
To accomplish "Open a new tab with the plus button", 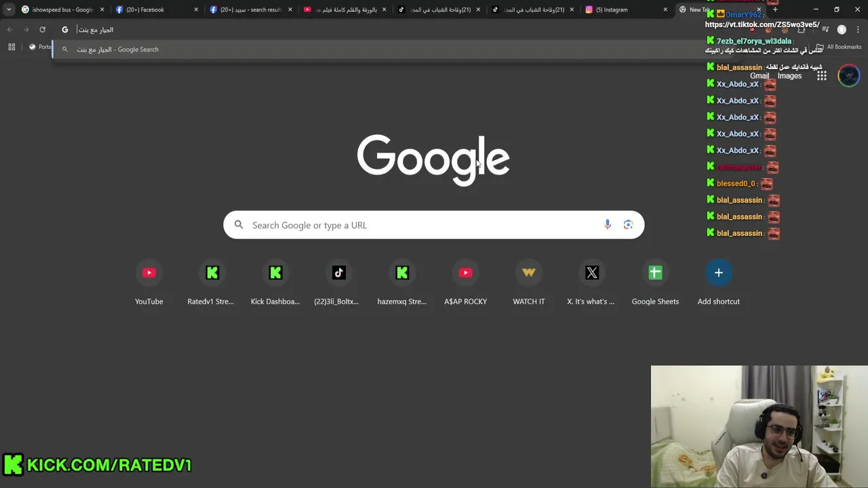I will coord(775,9).
